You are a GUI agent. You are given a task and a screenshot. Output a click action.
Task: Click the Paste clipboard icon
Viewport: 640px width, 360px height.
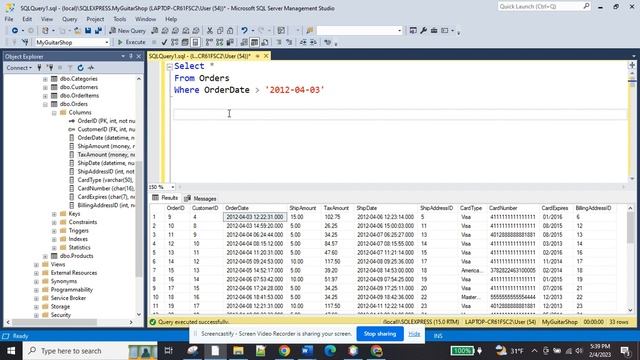(x=230, y=31)
